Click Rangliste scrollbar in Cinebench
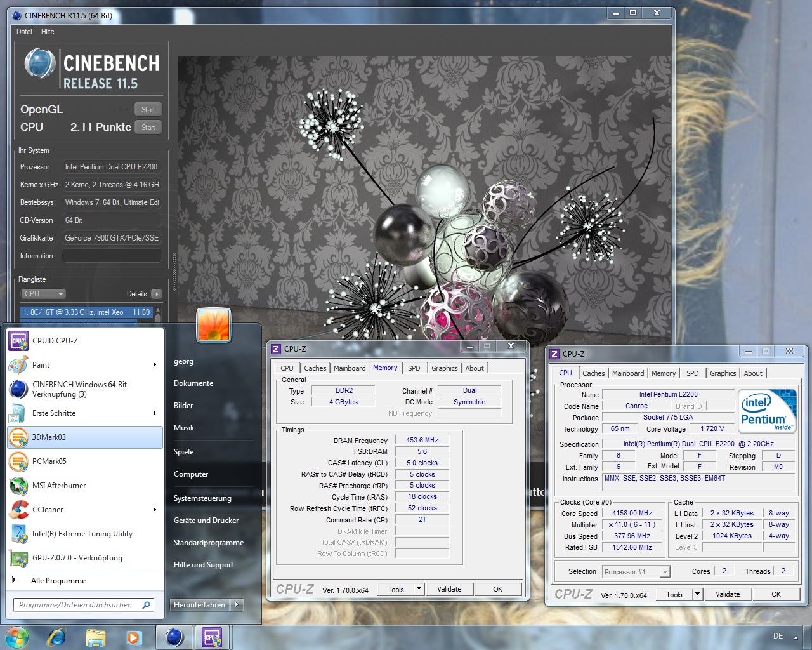812x650 pixels. (x=158, y=315)
